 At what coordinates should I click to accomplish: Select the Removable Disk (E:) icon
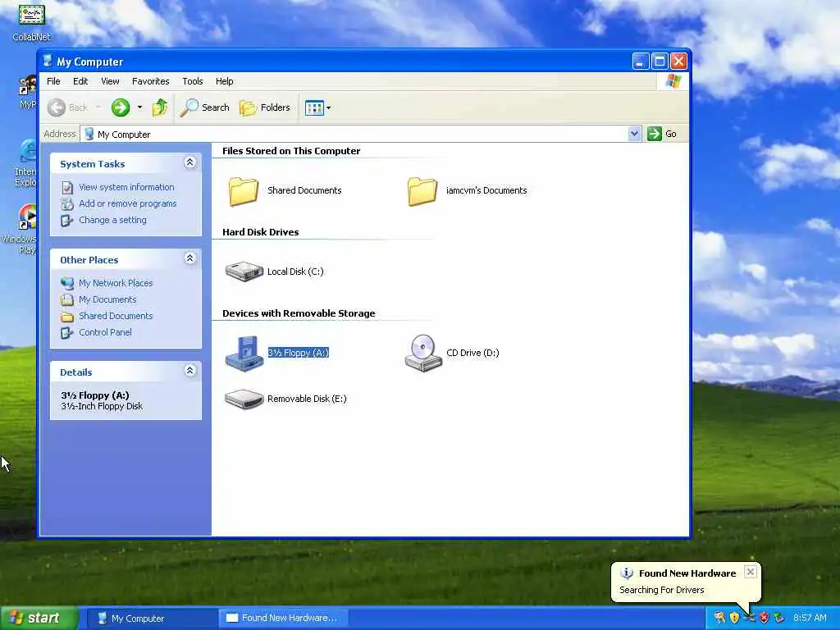[x=244, y=399]
